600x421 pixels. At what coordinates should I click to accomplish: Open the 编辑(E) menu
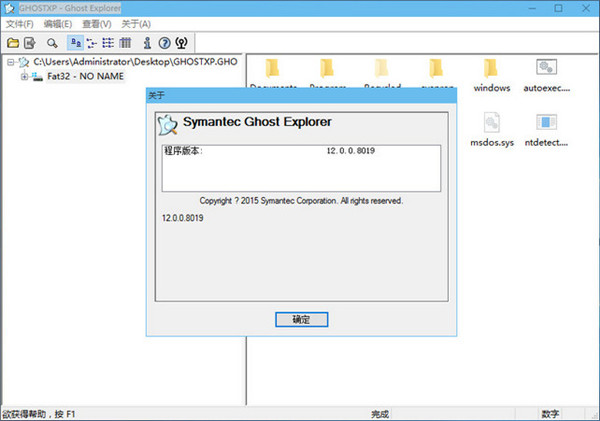pyautogui.click(x=58, y=23)
